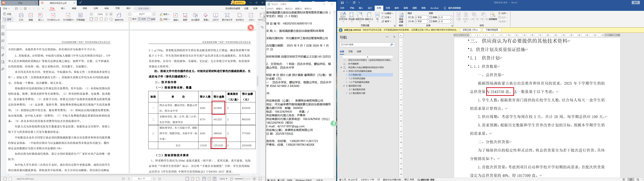Click the Rotate Document icon
This screenshot has height=181, width=644.
(119, 17)
